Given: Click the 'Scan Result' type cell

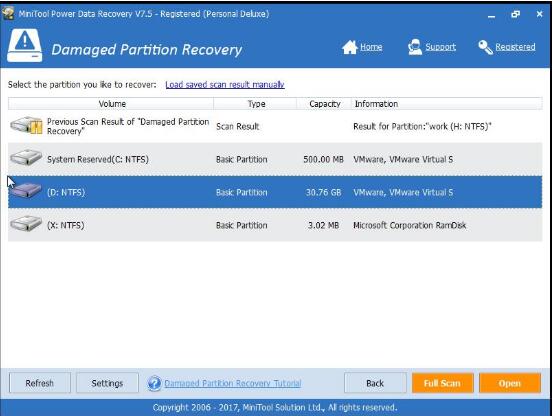Looking at the screenshot, I should (x=238, y=126).
